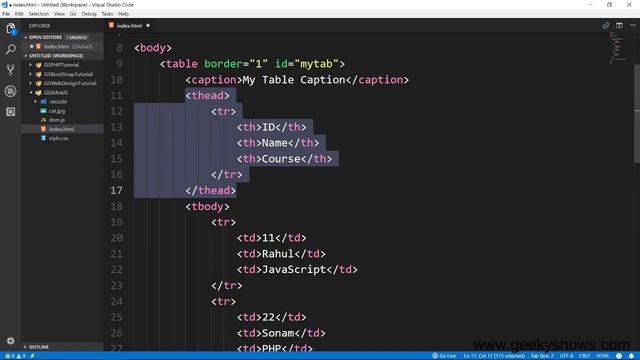The width and height of the screenshot is (640, 360).
Task: Click the '1 UNSAVED' badge in Open Editors
Action: [77, 37]
